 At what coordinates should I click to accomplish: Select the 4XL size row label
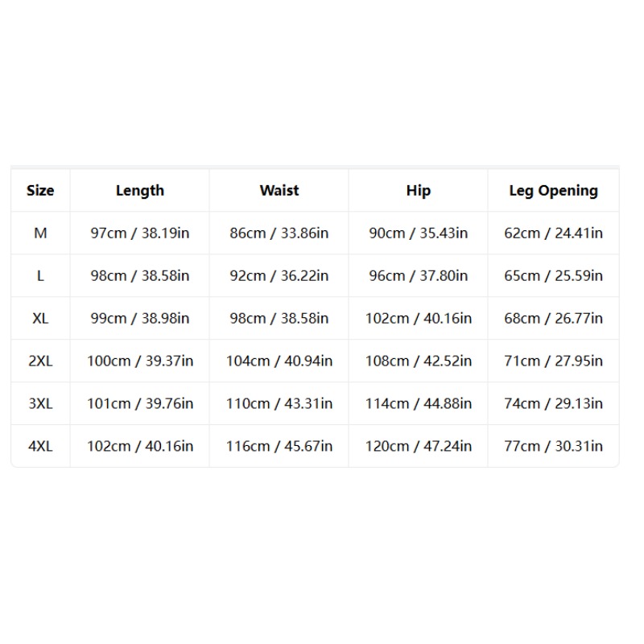coord(40,446)
